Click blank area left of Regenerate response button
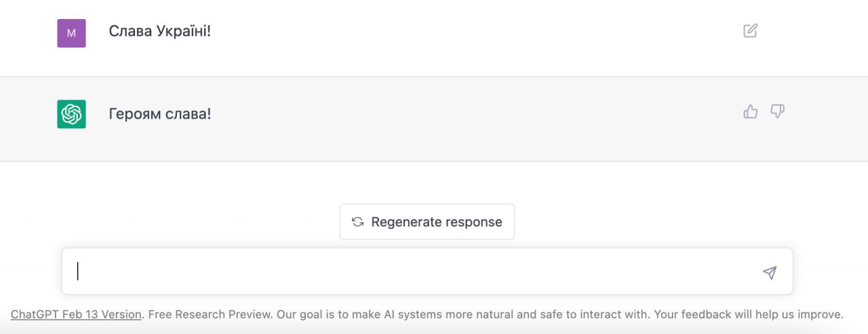 click(203, 222)
